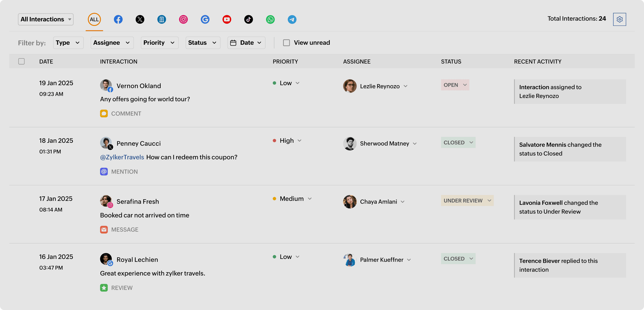Change Serafina Fresh's status from UNDER REVIEW
Screen dimensions: 644x310
pos(467,200)
